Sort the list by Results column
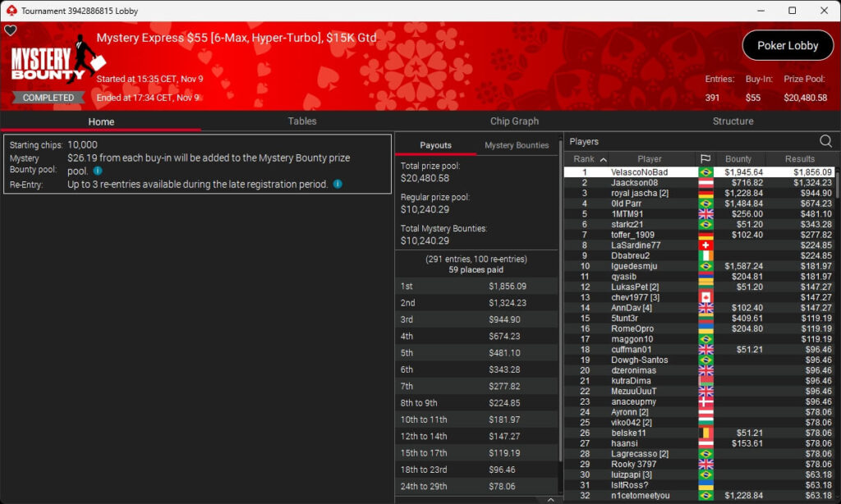 click(799, 159)
